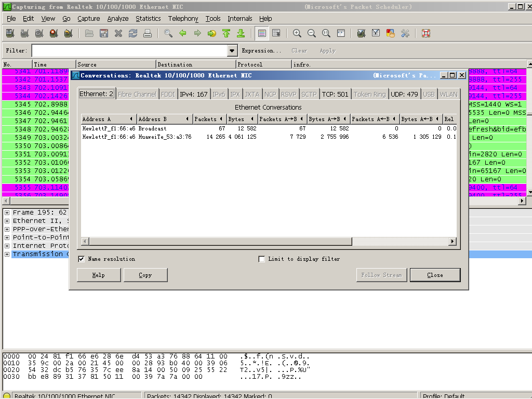The width and height of the screenshot is (532, 399).
Task: Expand the Point-to-Point tree node
Action: click(x=7, y=238)
